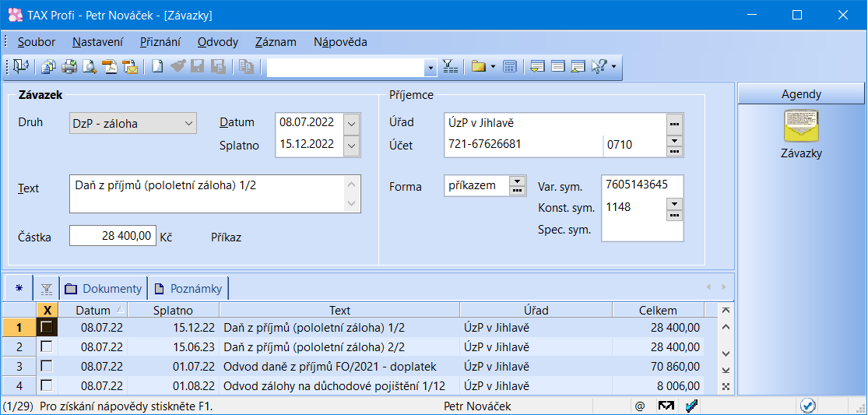The width and height of the screenshot is (868, 415).
Task: Click the Závazky envelope icon in Agendy
Action: pyautogui.click(x=801, y=128)
